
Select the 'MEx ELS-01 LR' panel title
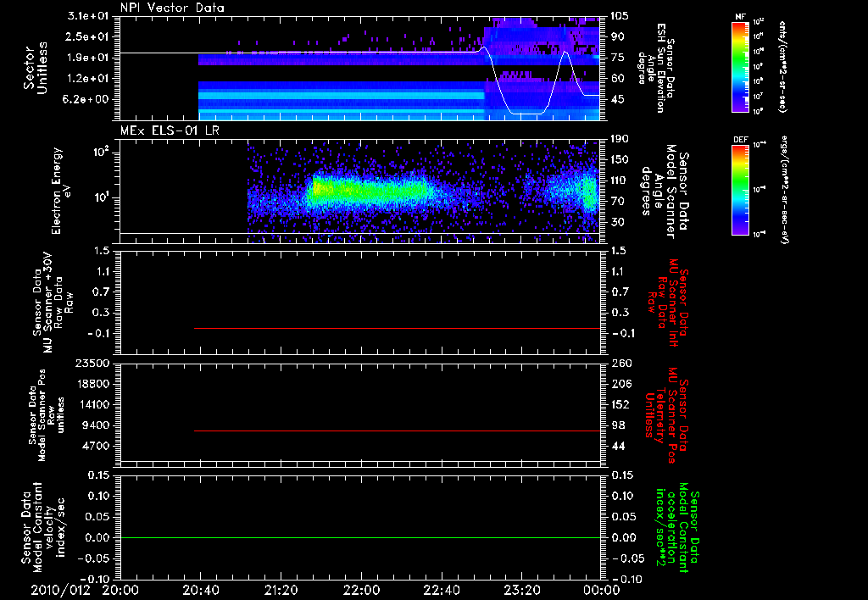pyautogui.click(x=170, y=131)
